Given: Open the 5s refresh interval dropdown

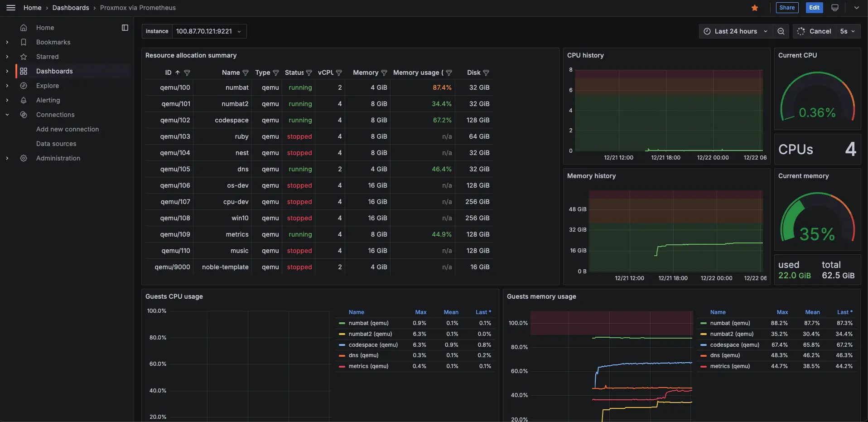Looking at the screenshot, I should pyautogui.click(x=847, y=31).
